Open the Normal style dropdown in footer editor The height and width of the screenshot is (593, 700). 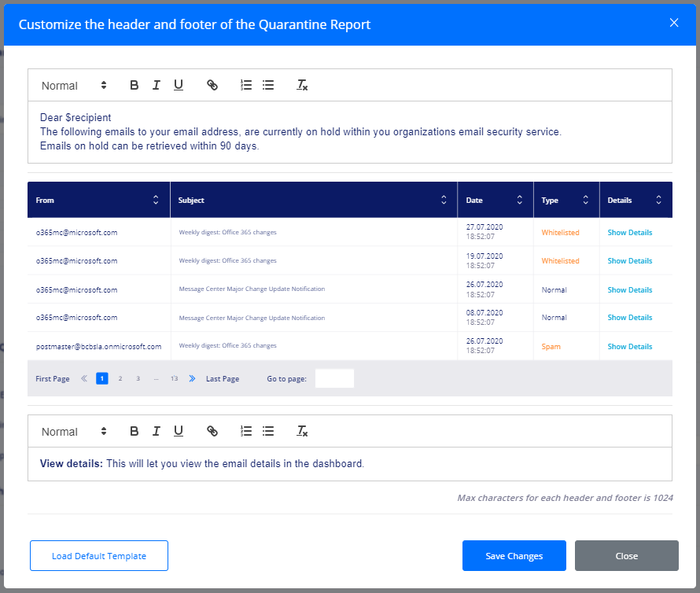click(74, 431)
